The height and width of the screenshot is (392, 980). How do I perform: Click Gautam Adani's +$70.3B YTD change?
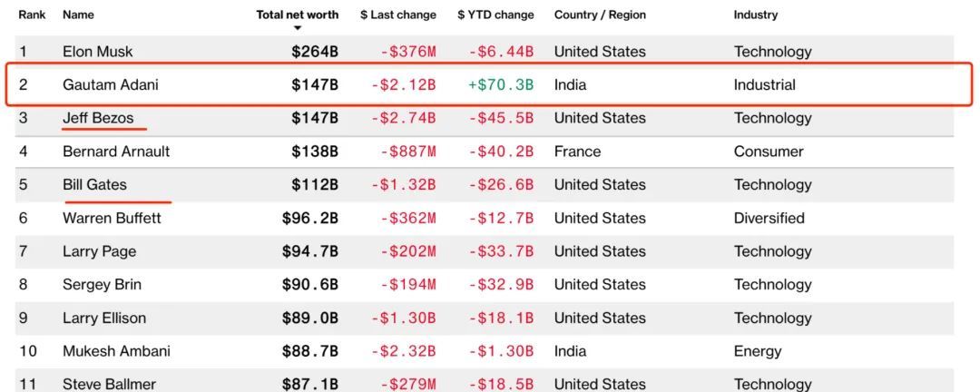pos(501,85)
